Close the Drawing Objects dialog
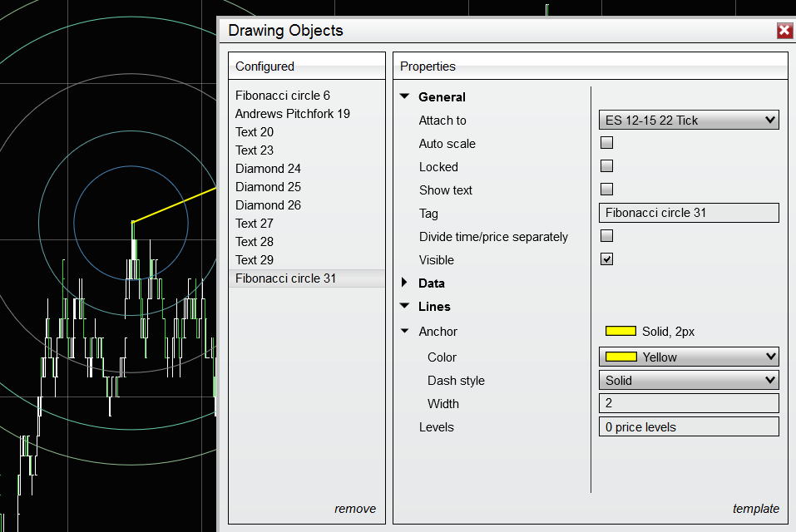This screenshot has width=796, height=532. pyautogui.click(x=784, y=31)
